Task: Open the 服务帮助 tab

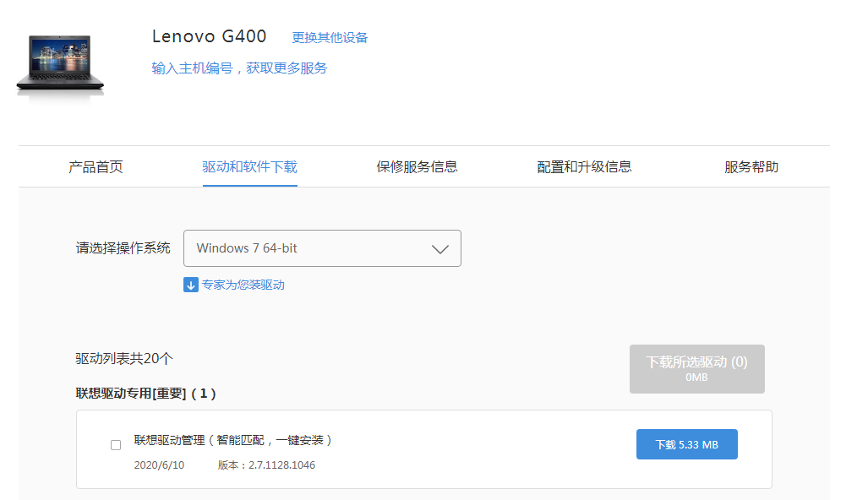Action: click(751, 167)
